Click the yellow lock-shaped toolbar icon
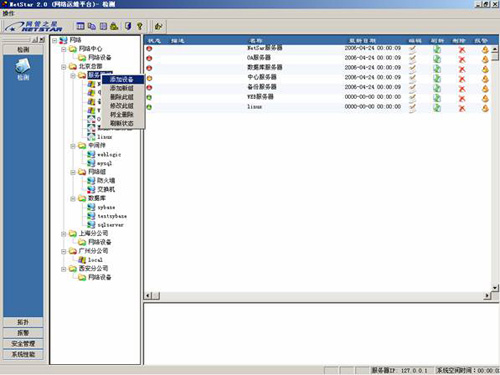This screenshot has height=375, width=500. 114,26
